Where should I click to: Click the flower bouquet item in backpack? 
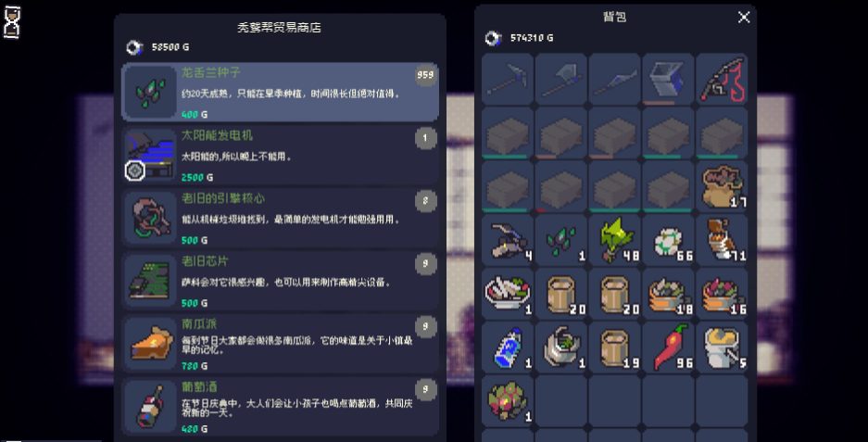tap(507, 401)
